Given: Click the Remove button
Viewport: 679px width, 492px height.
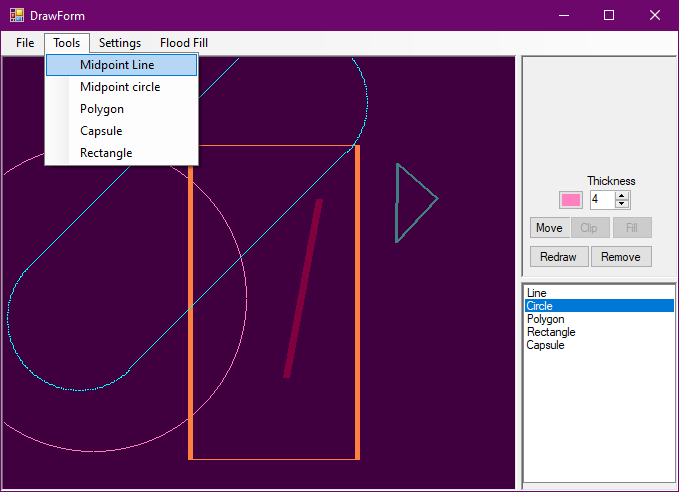Looking at the screenshot, I should pos(621,257).
